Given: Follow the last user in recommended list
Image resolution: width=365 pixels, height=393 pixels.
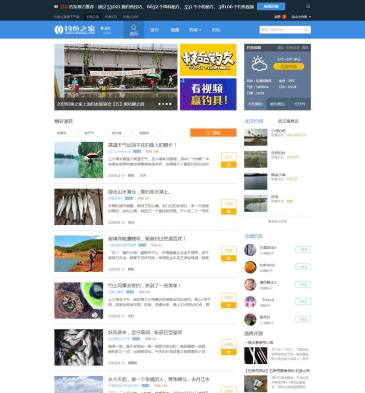Looking at the screenshot, I should (x=303, y=319).
